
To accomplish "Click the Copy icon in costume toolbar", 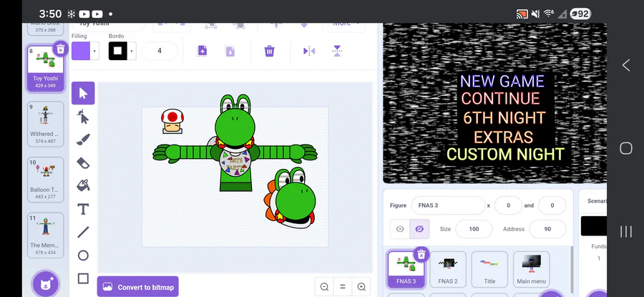I will tap(202, 51).
